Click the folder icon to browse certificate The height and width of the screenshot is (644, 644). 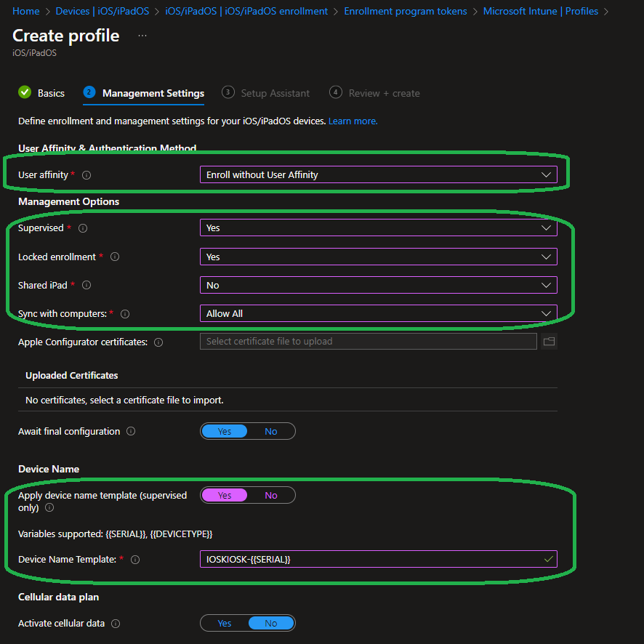coord(549,342)
